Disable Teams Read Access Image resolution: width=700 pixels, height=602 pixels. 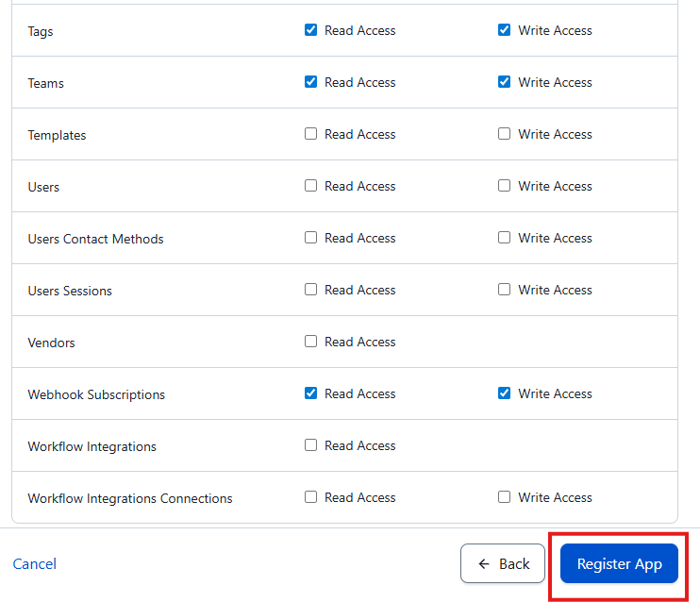(311, 82)
